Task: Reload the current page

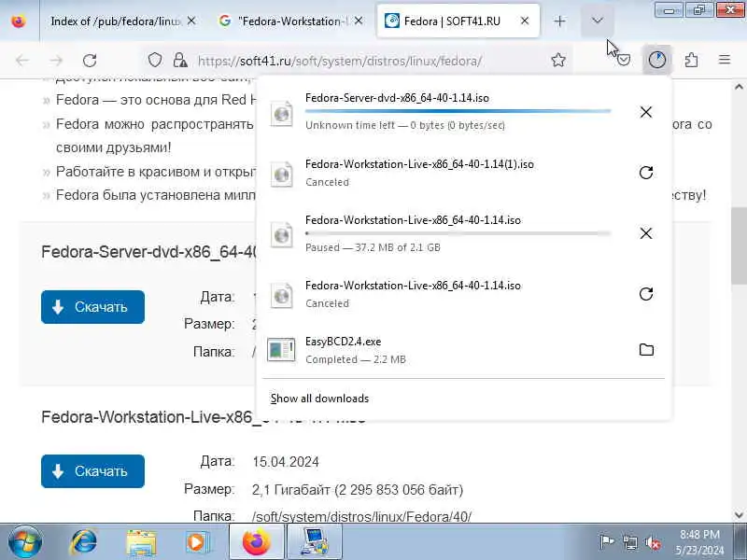Action: pyautogui.click(x=90, y=61)
